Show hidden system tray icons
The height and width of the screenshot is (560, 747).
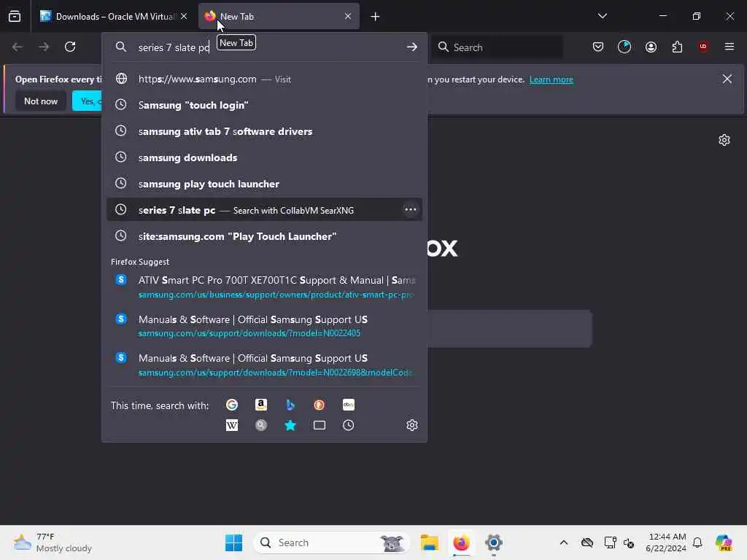[x=564, y=542]
